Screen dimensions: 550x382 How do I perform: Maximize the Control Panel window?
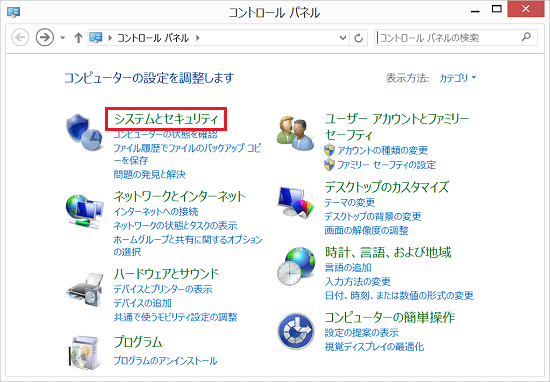[x=496, y=10]
